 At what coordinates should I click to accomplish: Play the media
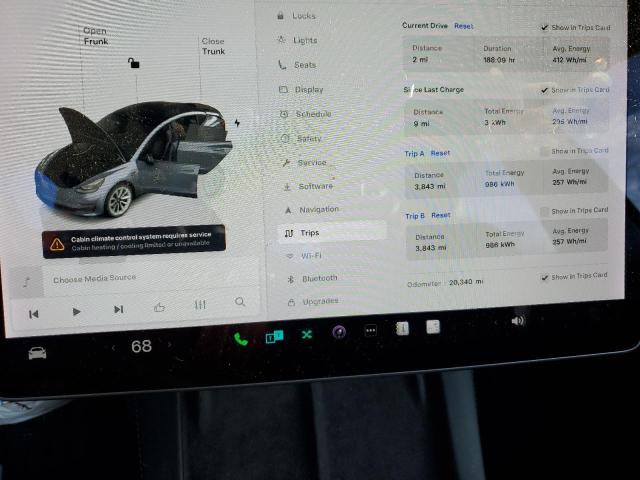coord(76,312)
